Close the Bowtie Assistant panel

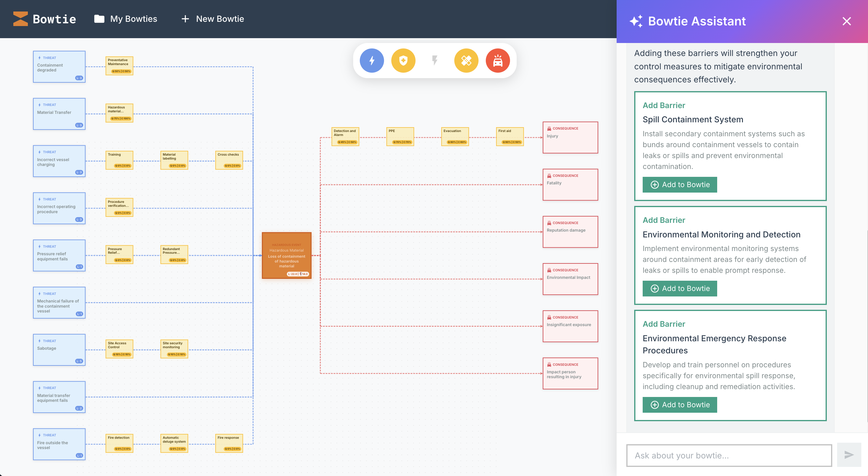tap(846, 21)
